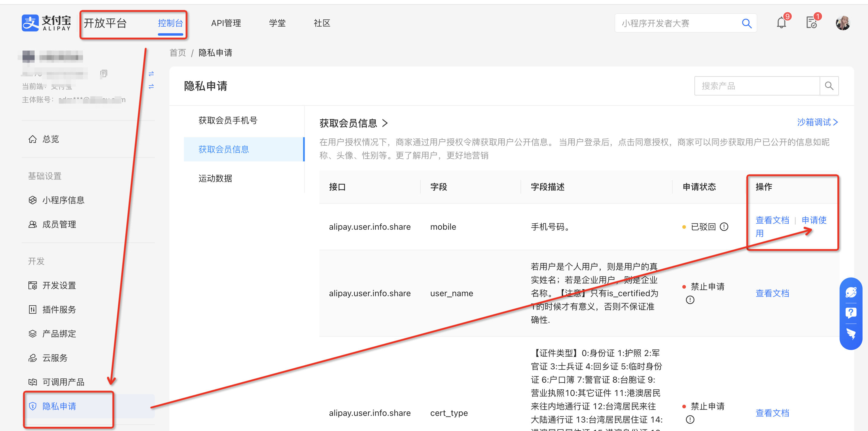Copy app ID using the copy icon
Screen dimensions: 868x431
click(103, 73)
